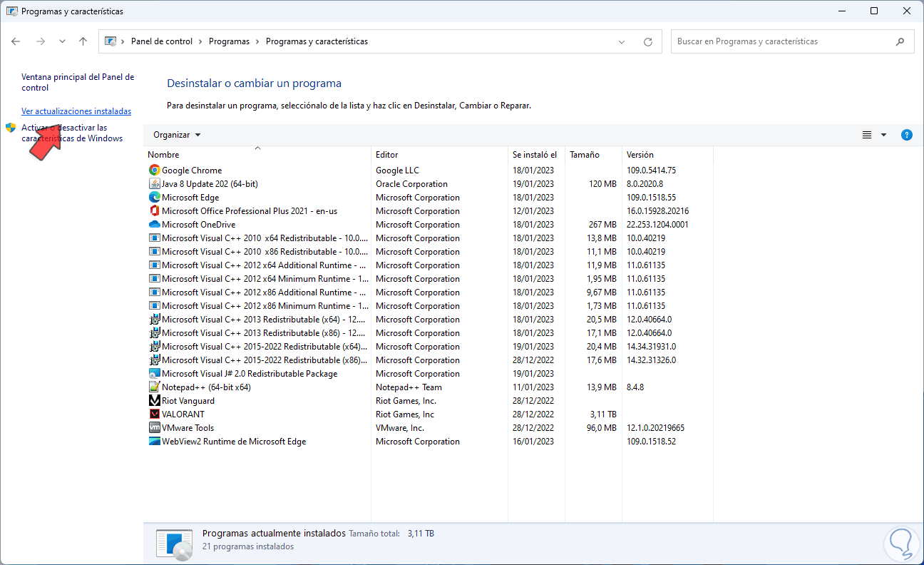Click the Visual C++ 2013 Redistributable (x64) icon
924x565 pixels.
pos(155,320)
